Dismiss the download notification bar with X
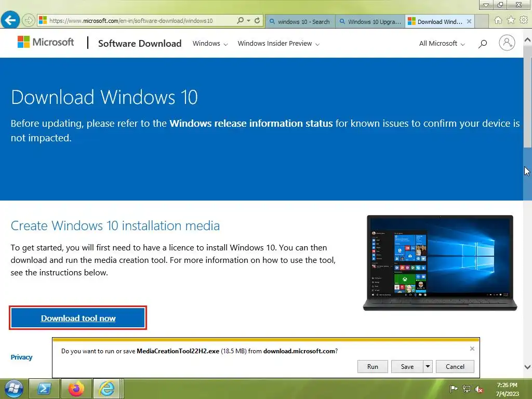This screenshot has width=532, height=399. [472, 349]
